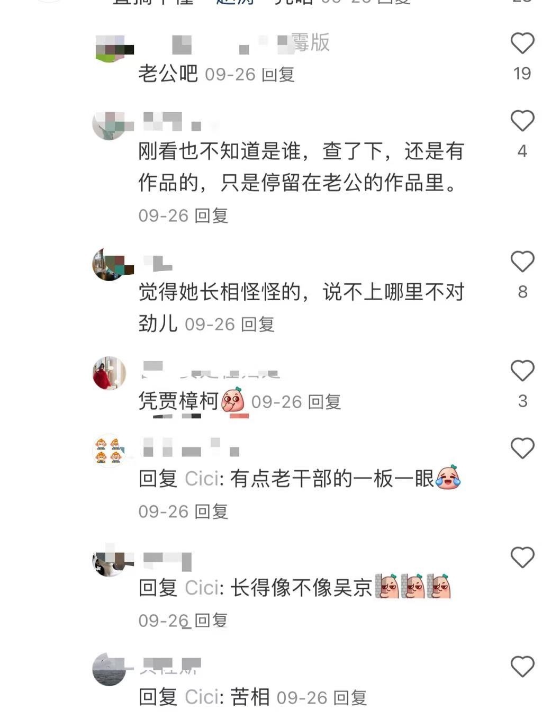Like the '有点老干部的一板一眼' reply
Viewport: 560px width, 728px height.
pos(522,448)
